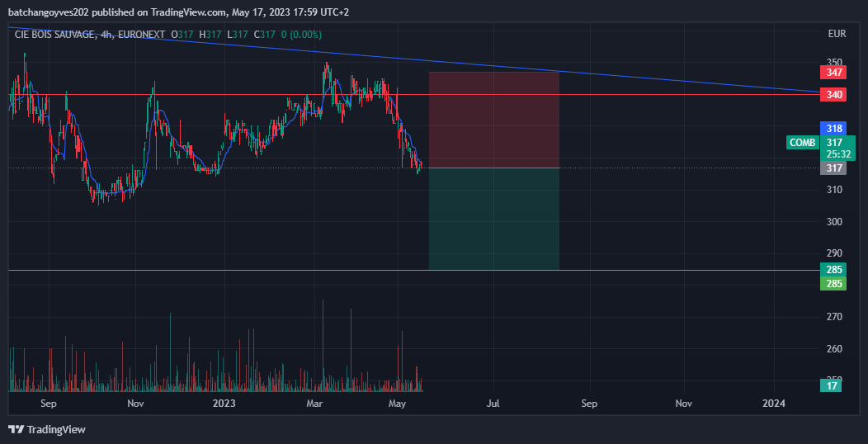The image size is (868, 444).
Task: Click the L317 low value
Action: [237, 35]
